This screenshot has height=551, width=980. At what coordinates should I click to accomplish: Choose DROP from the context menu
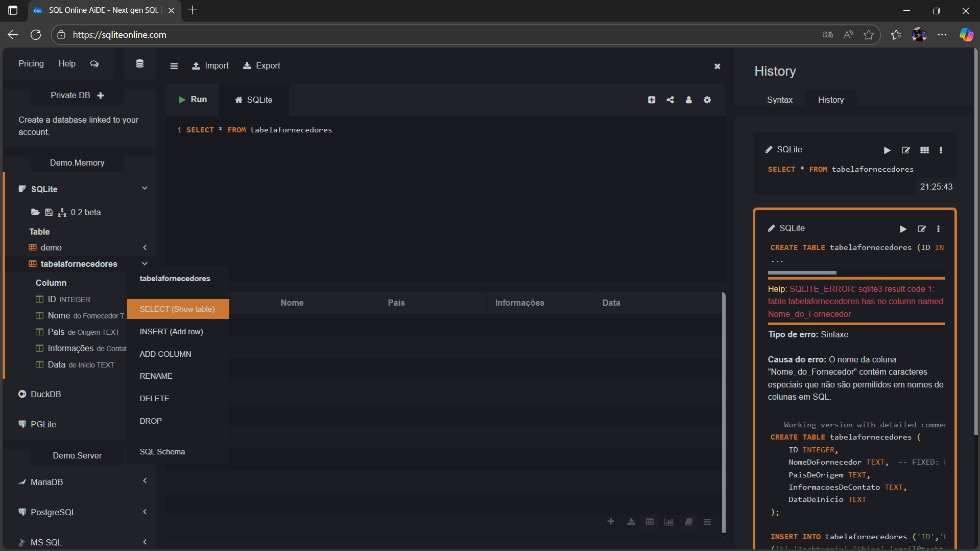point(178,421)
